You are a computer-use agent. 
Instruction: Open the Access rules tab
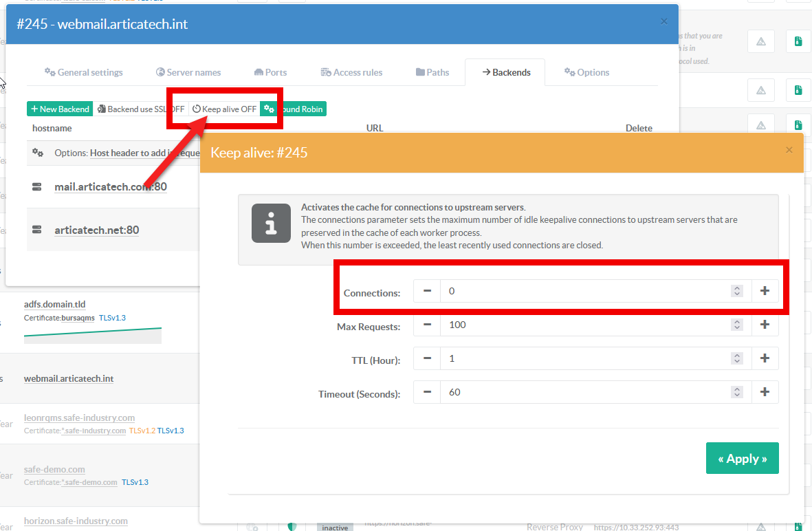coord(351,72)
